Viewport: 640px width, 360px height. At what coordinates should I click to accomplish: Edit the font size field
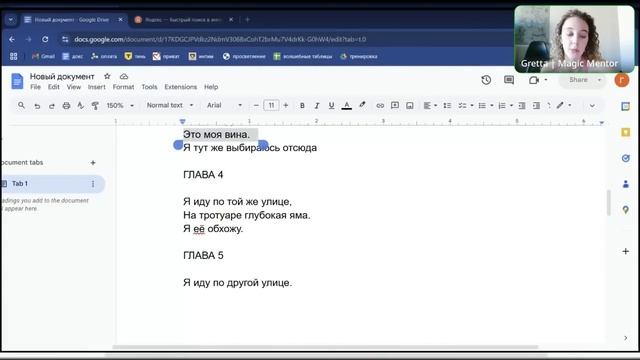click(271, 106)
